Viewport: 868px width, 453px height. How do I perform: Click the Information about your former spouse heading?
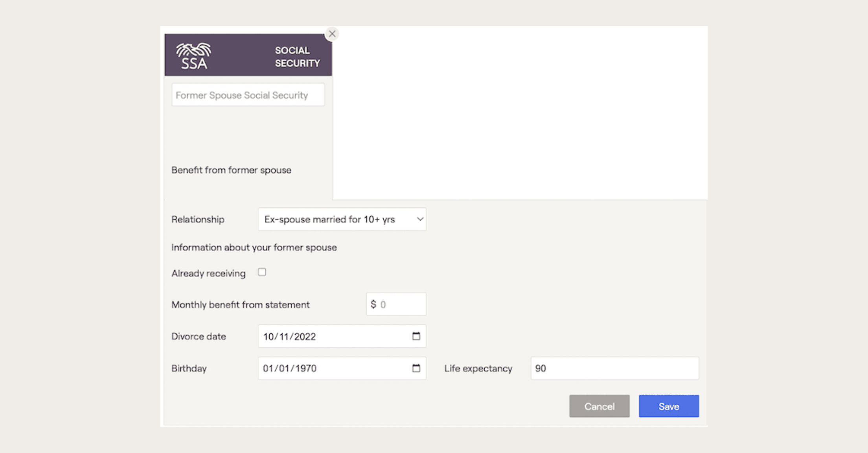[254, 247]
